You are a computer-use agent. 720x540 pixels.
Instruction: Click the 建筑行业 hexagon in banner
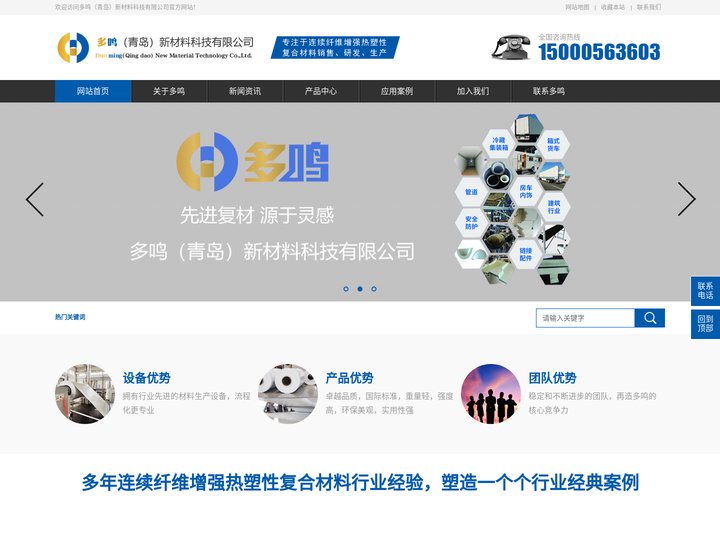click(554, 207)
